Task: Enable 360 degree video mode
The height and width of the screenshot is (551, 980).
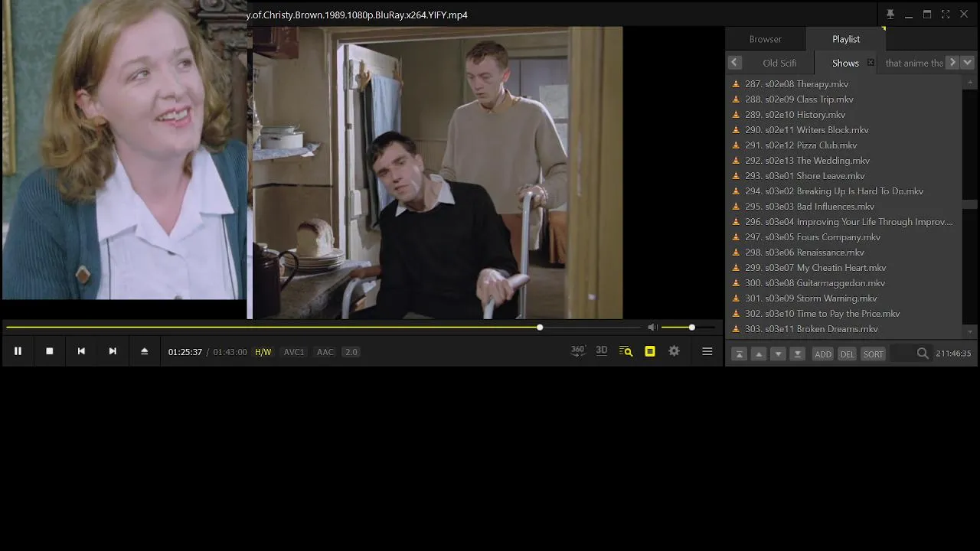Action: (578, 350)
